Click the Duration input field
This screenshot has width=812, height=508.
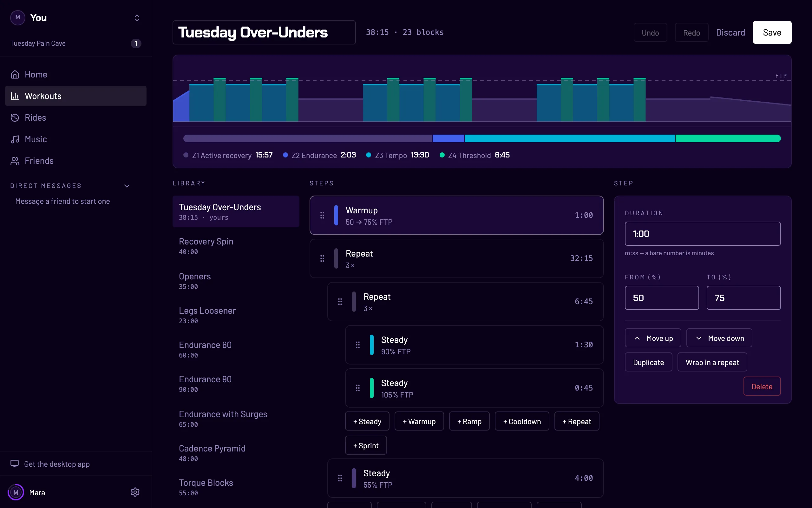click(703, 233)
